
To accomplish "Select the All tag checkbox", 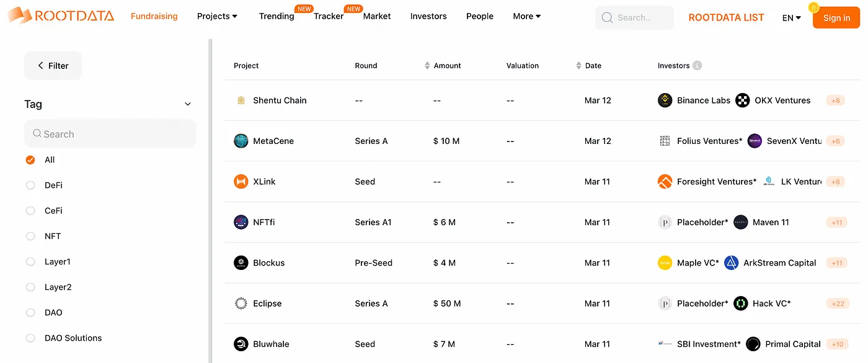I will click(x=30, y=160).
